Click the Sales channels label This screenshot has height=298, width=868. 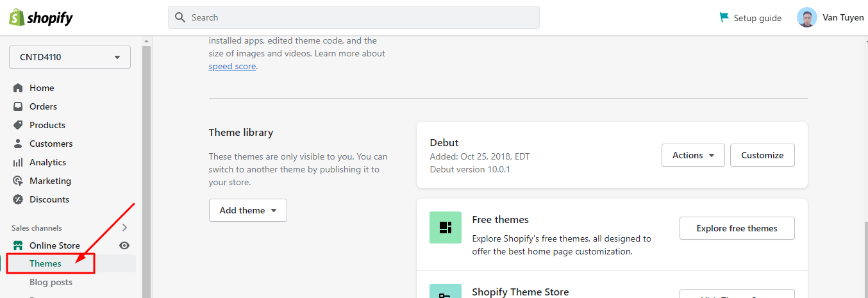coord(37,228)
